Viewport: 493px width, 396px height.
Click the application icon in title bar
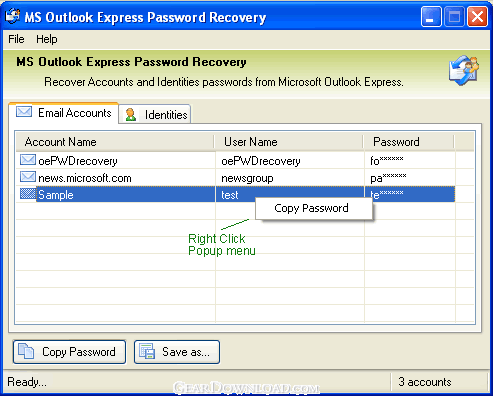click(x=13, y=16)
